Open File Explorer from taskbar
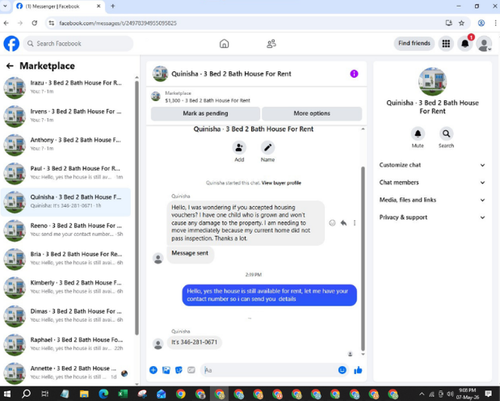This screenshot has height=401, width=500. pos(84,394)
